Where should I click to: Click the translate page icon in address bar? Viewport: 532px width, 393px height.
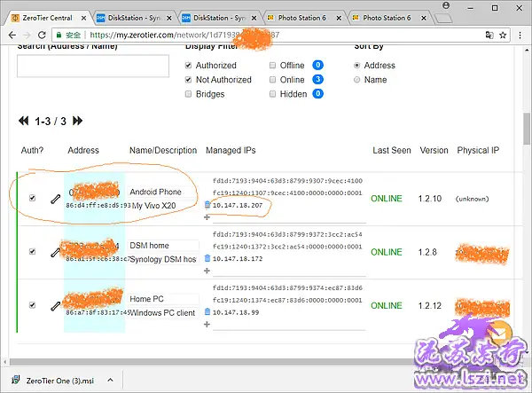point(489,35)
